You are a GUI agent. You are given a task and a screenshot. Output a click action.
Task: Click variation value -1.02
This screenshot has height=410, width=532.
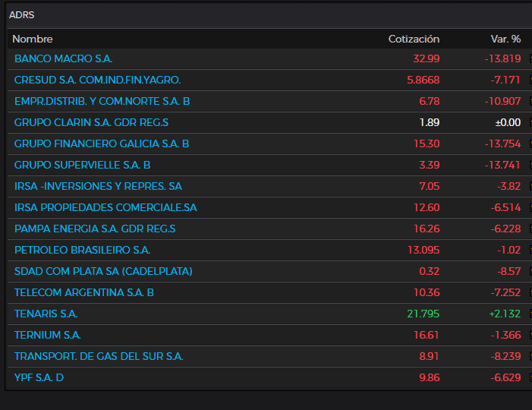tap(509, 250)
